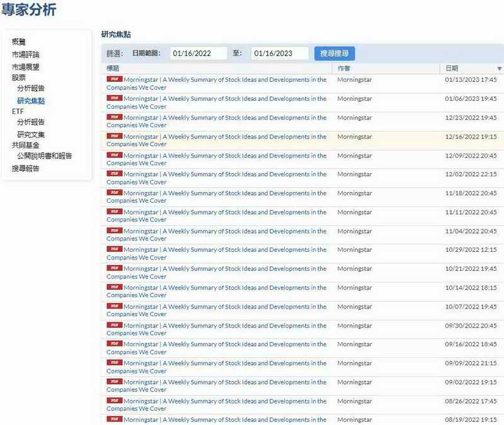Open 搜尋報告 in the sidebar
Screen dimensions: 504x425
pyautogui.click(x=25, y=168)
